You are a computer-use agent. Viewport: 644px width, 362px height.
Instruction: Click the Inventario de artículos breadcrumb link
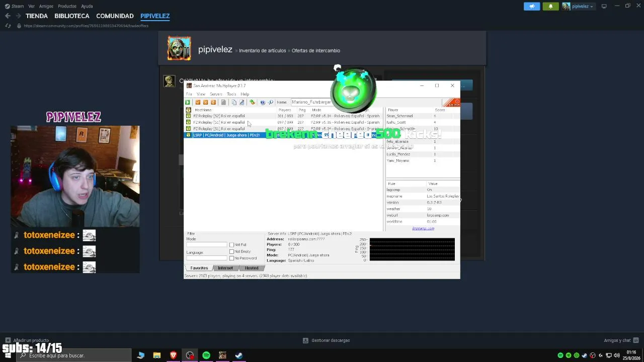pyautogui.click(x=262, y=50)
